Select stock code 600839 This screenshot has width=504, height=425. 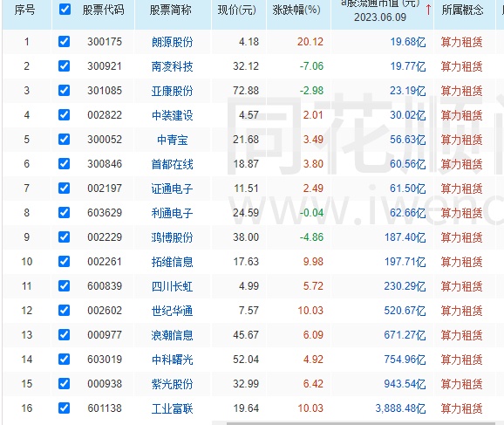point(105,286)
